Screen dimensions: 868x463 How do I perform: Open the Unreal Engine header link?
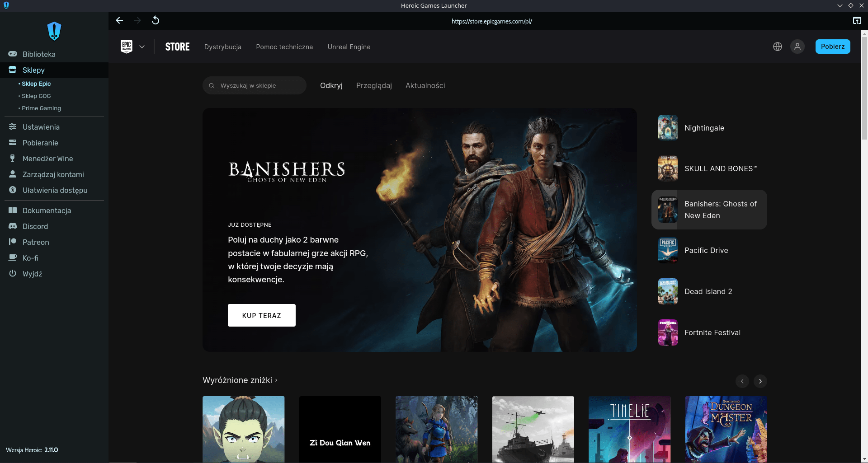tap(349, 47)
